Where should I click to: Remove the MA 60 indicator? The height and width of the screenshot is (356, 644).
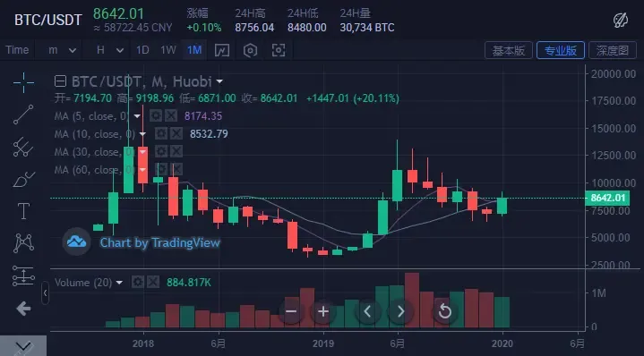tap(176, 169)
